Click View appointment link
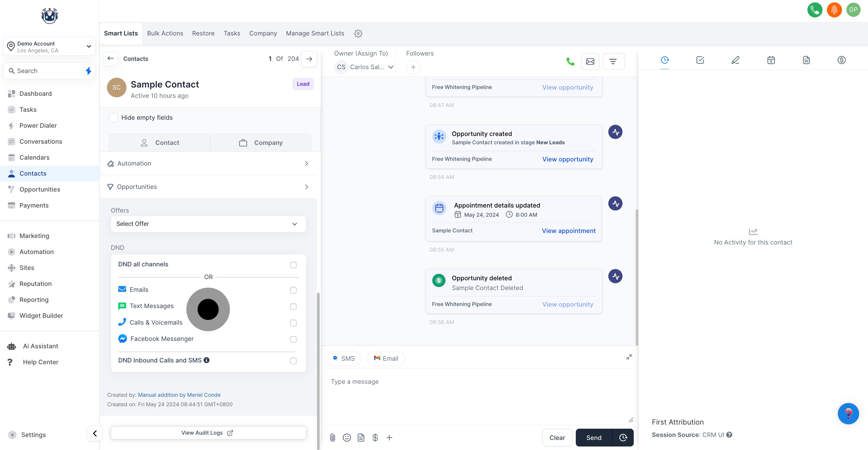868x450 pixels. [568, 231]
